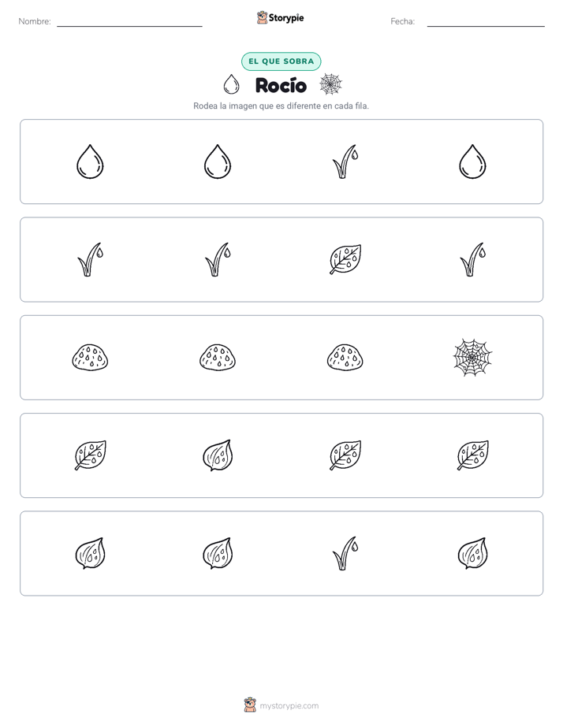Click the first dewy rock in row three

click(90, 358)
